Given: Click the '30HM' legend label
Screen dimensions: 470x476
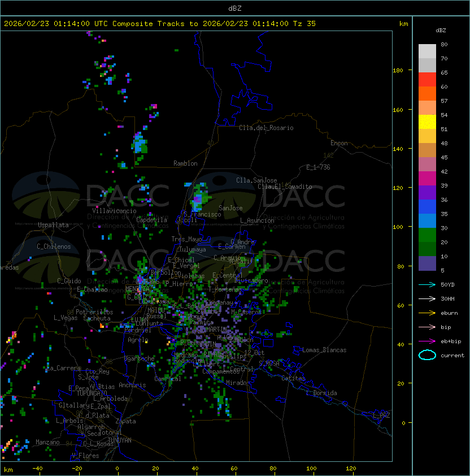Looking at the screenshot, I should click(x=447, y=299).
